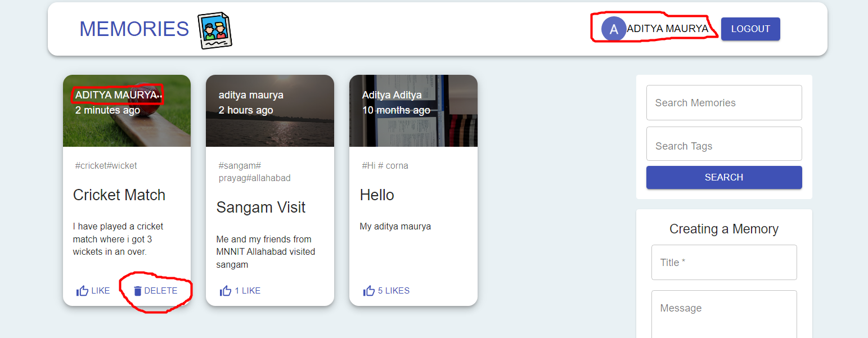The height and width of the screenshot is (338, 868).
Task: Select the MEMORIES logo heading
Action: pos(134,29)
